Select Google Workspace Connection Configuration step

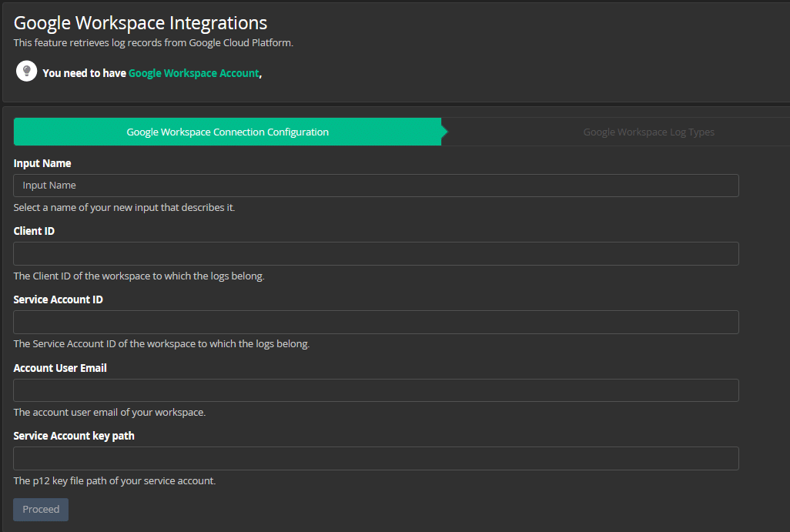(228, 132)
